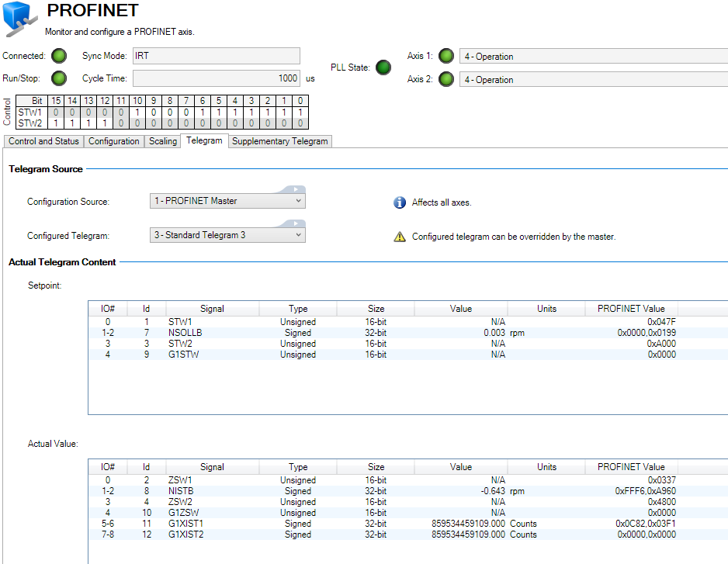This screenshot has width=728, height=564.
Task: Open the Configuration tab
Action: (114, 141)
